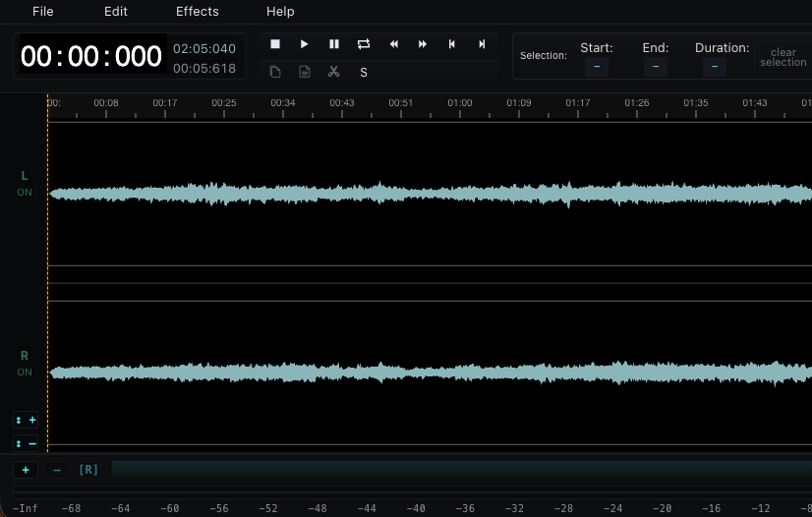Screen dimensions: 812x517
Task: Click the selection Duration value field
Action: click(715, 67)
